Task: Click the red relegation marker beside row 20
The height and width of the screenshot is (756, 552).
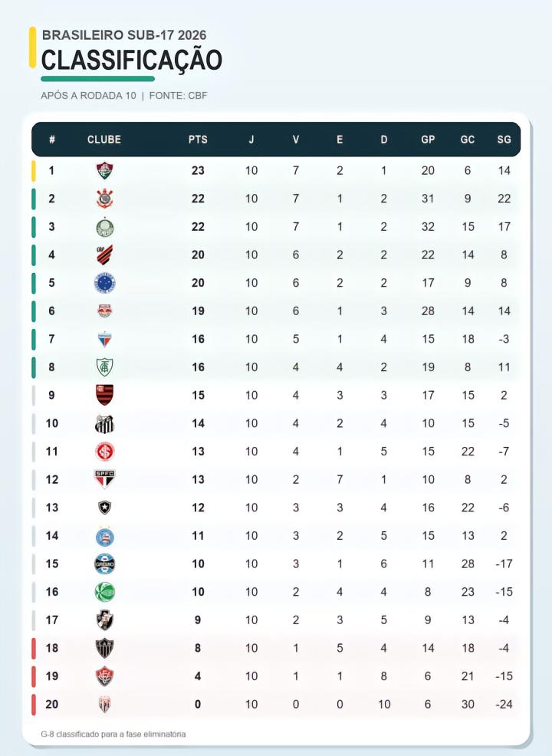Action: coord(34,705)
